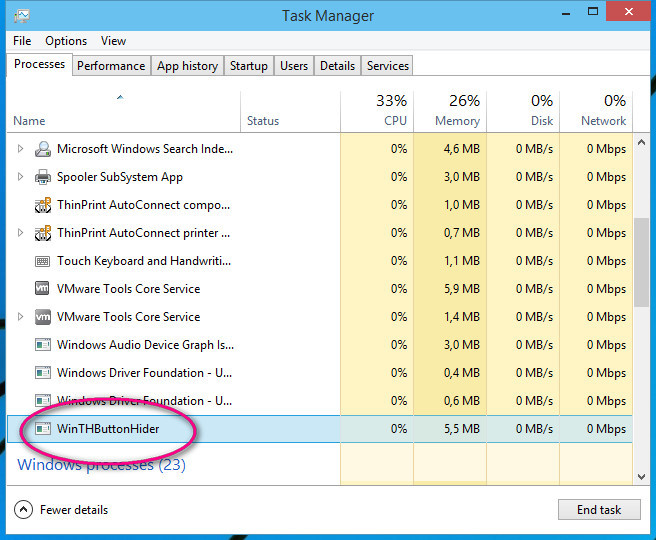Open the View menu
This screenshot has width=656, height=540.
113,41
